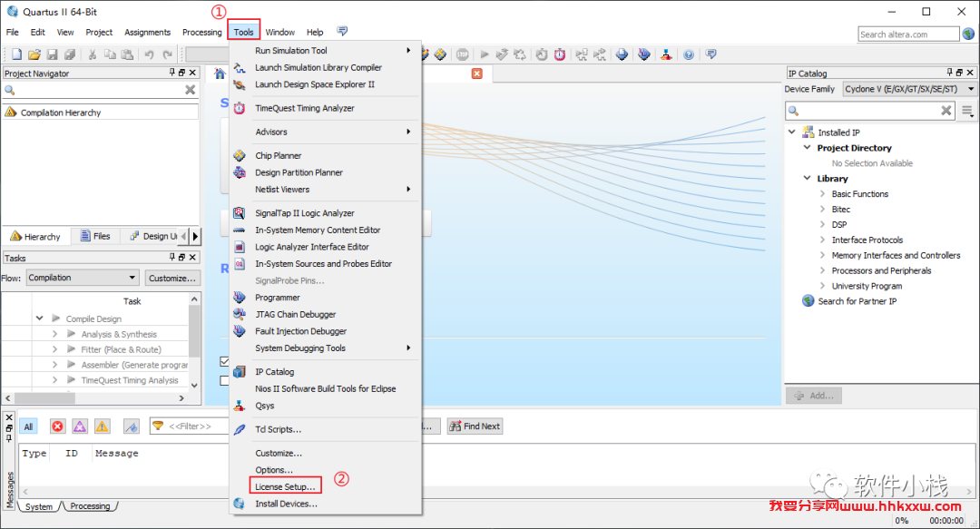Select the All messages filter toggle
Image resolution: width=980 pixels, height=529 pixels.
pos(28,426)
